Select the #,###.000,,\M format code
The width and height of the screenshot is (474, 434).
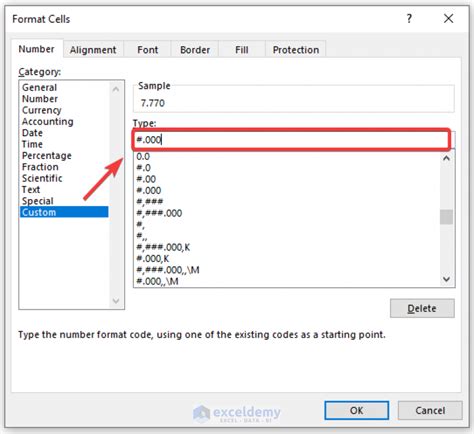(287, 270)
